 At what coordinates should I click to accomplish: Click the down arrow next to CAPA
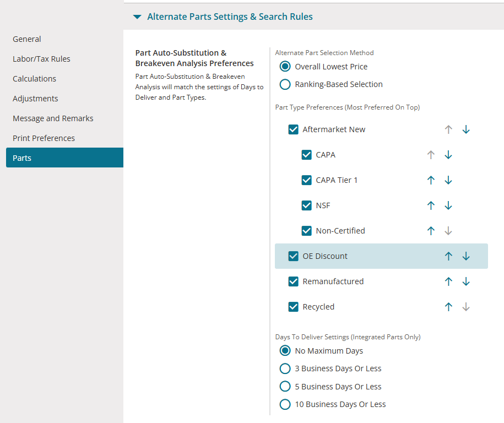(x=448, y=155)
